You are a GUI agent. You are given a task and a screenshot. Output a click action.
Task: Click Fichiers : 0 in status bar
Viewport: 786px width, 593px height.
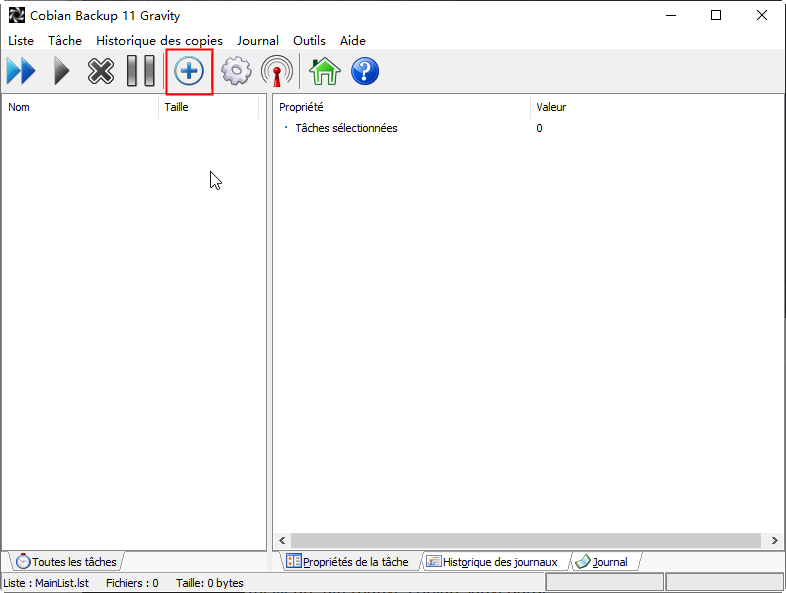[132, 583]
